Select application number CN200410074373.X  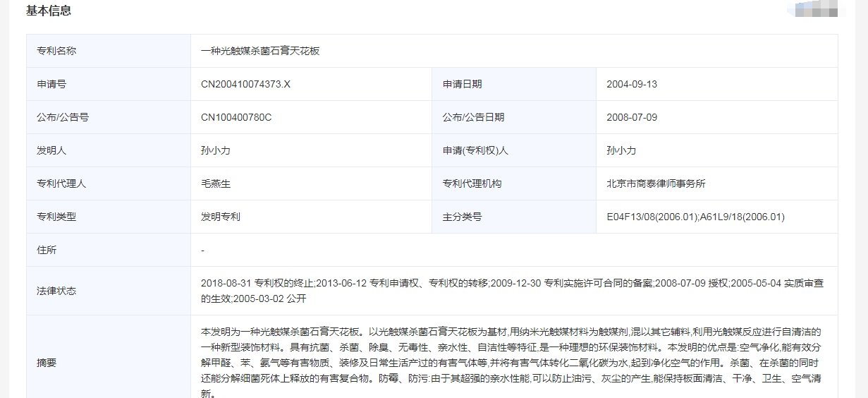245,84
